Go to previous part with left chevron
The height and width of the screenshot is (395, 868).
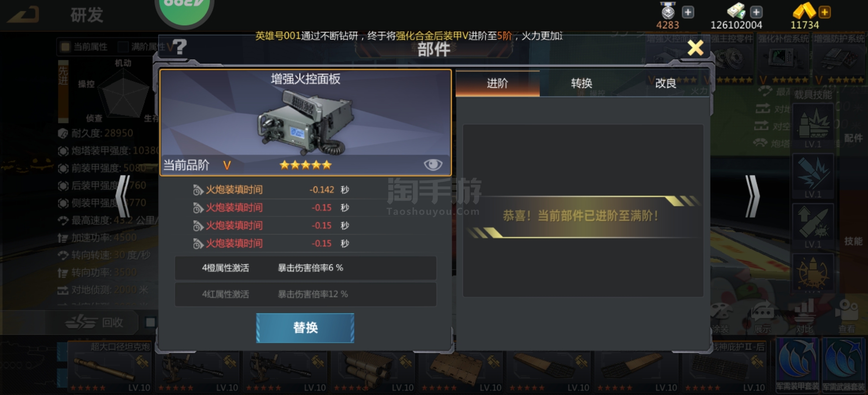(123, 196)
